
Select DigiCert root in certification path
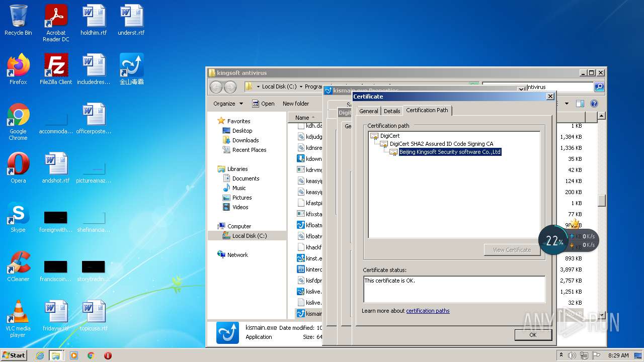coord(390,136)
